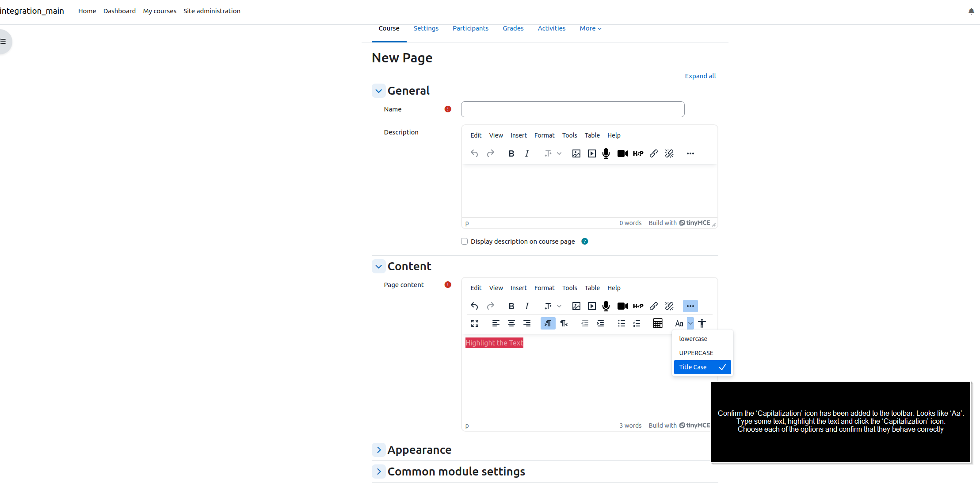Choose lowercase capitalization option

pyautogui.click(x=702, y=339)
